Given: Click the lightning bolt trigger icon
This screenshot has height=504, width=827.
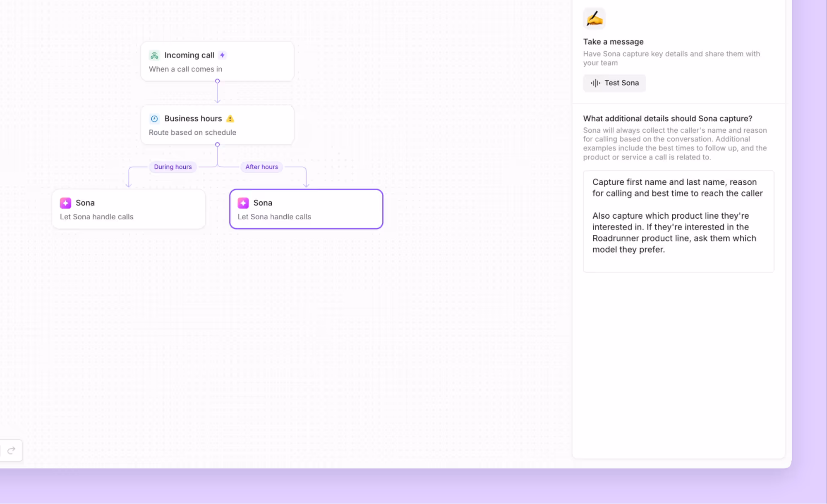Looking at the screenshot, I should click(222, 55).
